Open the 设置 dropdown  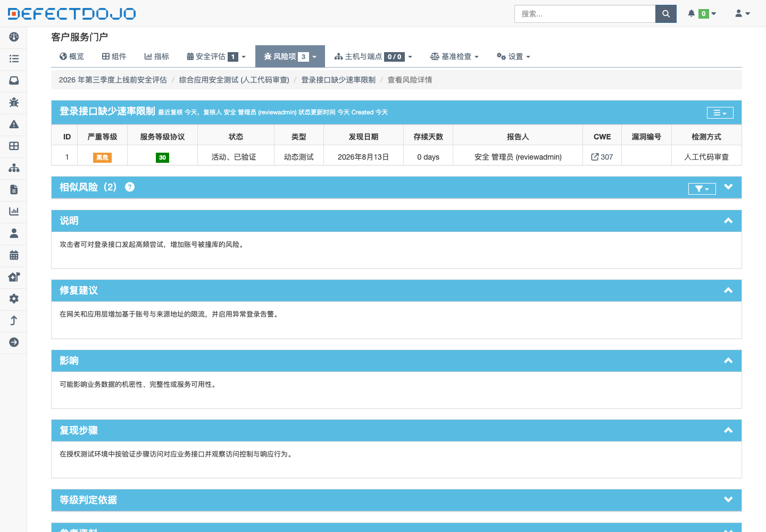[513, 56]
